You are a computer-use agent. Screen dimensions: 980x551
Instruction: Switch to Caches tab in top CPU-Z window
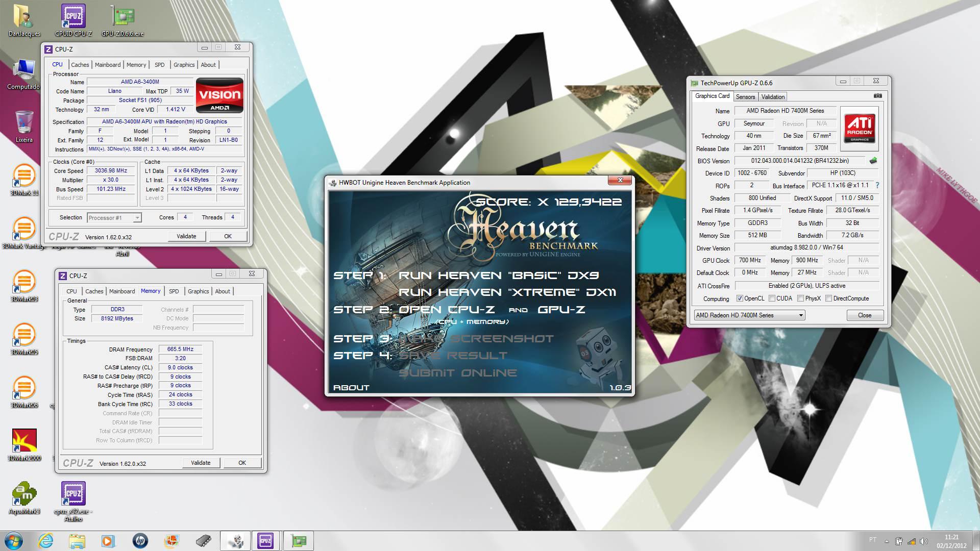pos(80,65)
